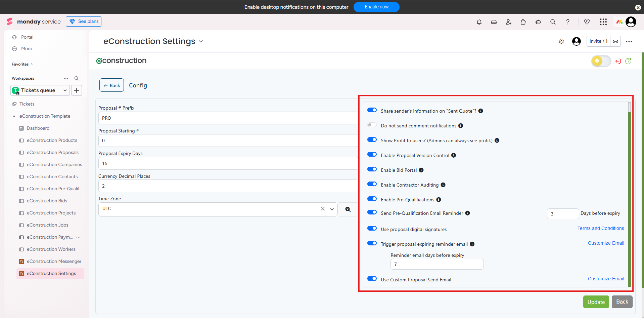Open the Time Zone dropdown arrow
644x318 pixels.
[332, 209]
